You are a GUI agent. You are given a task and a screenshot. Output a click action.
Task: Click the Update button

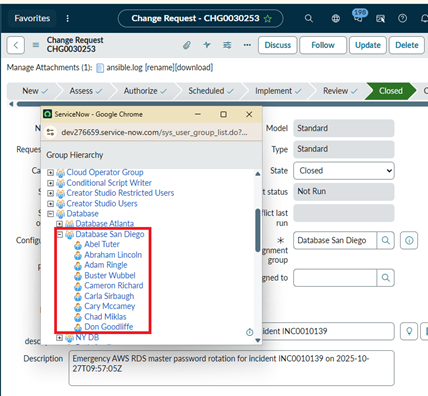click(x=368, y=45)
